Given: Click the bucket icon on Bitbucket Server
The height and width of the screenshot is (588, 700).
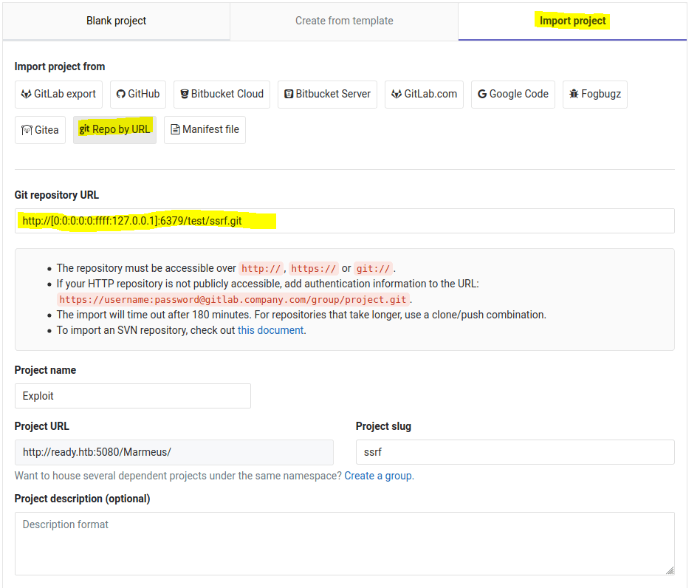Looking at the screenshot, I should 289,95.
